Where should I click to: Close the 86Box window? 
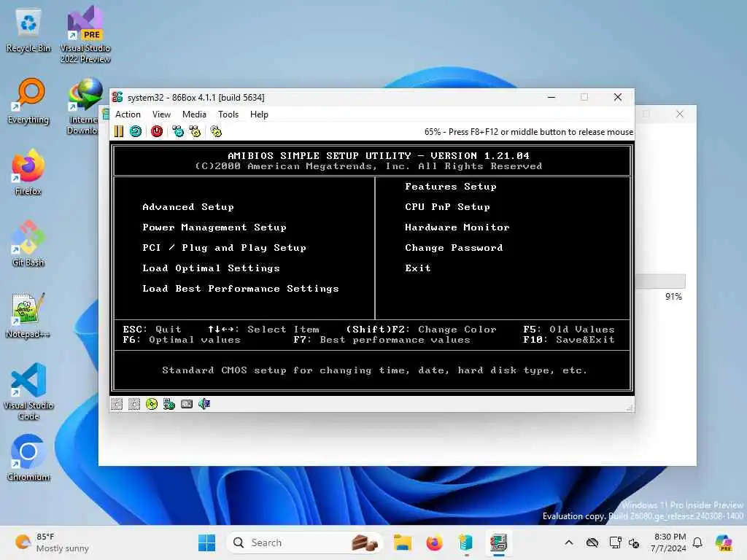pos(618,97)
